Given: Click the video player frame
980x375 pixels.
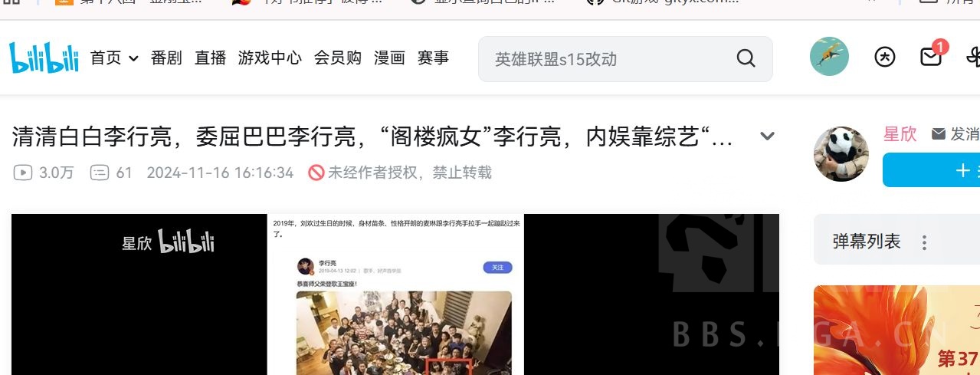Looking at the screenshot, I should 395,294.
